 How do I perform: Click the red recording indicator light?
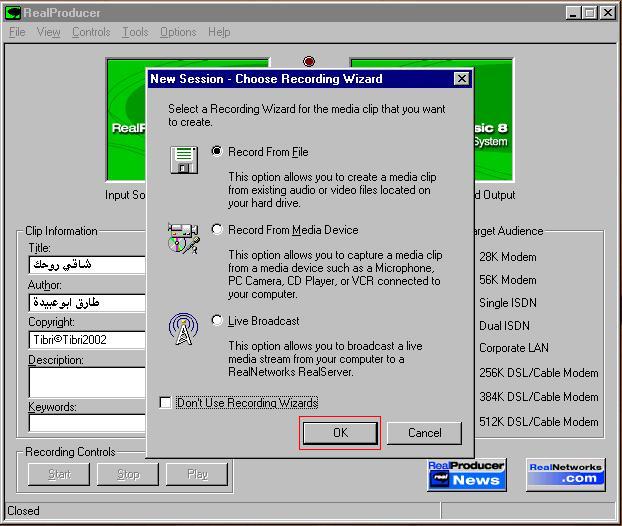[309, 61]
